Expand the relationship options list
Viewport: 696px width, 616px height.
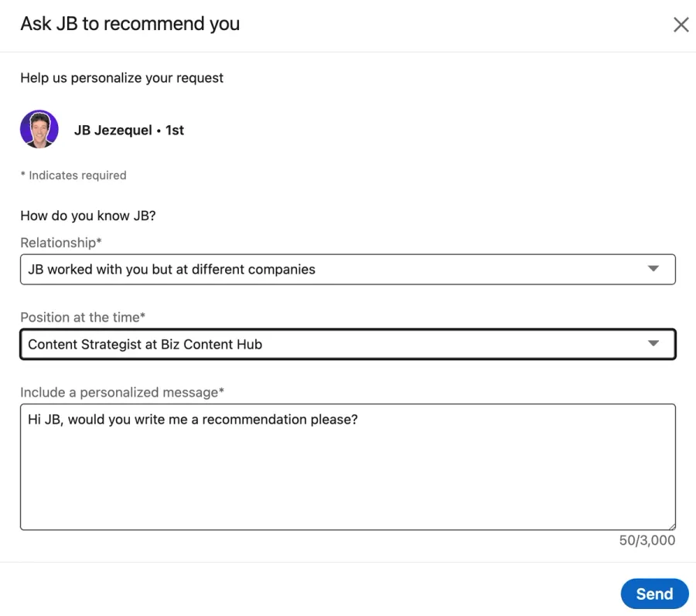pos(347,269)
